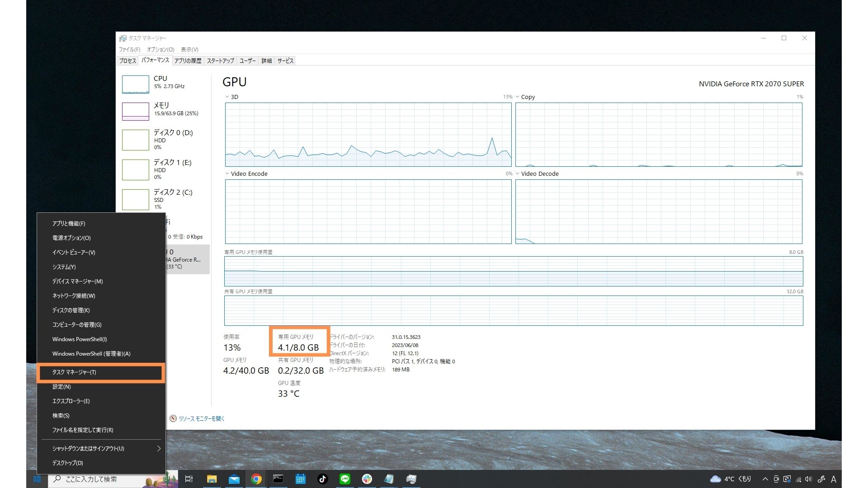
Task: Choose 電源オプション(O) in context menu
Action: pos(101,238)
